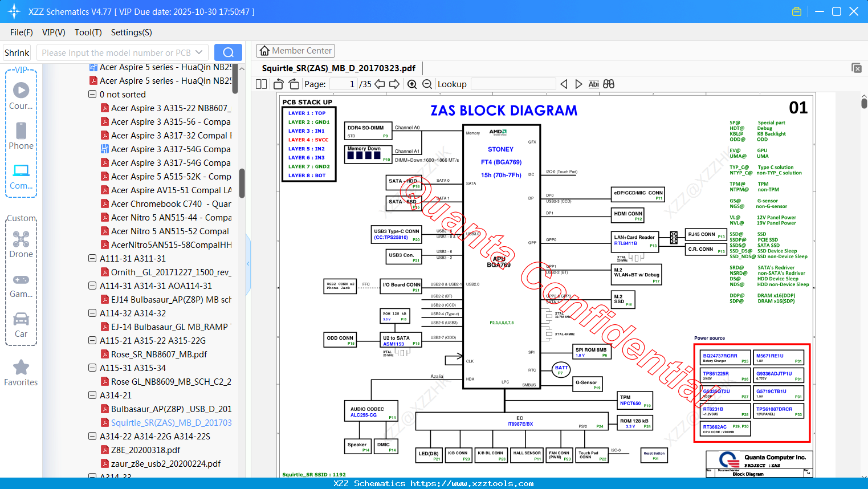This screenshot has width=868, height=489.
Task: Open the Tool(T) menu
Action: 88,32
